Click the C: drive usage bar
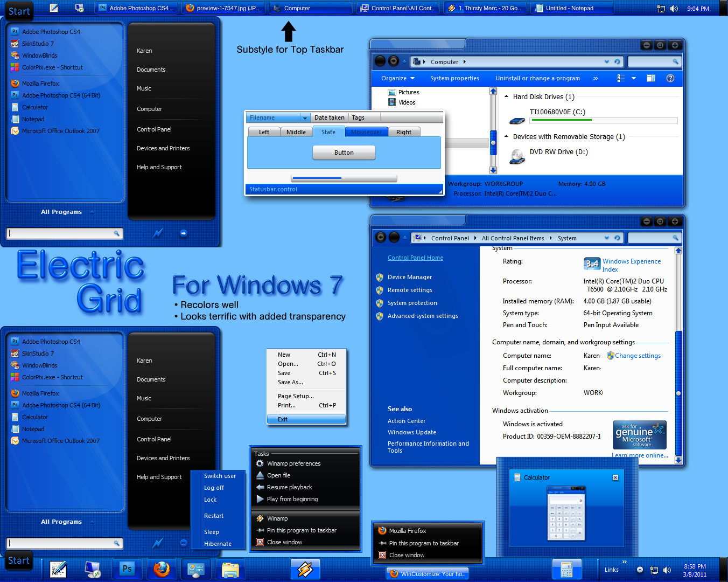728x582 pixels. [604, 120]
